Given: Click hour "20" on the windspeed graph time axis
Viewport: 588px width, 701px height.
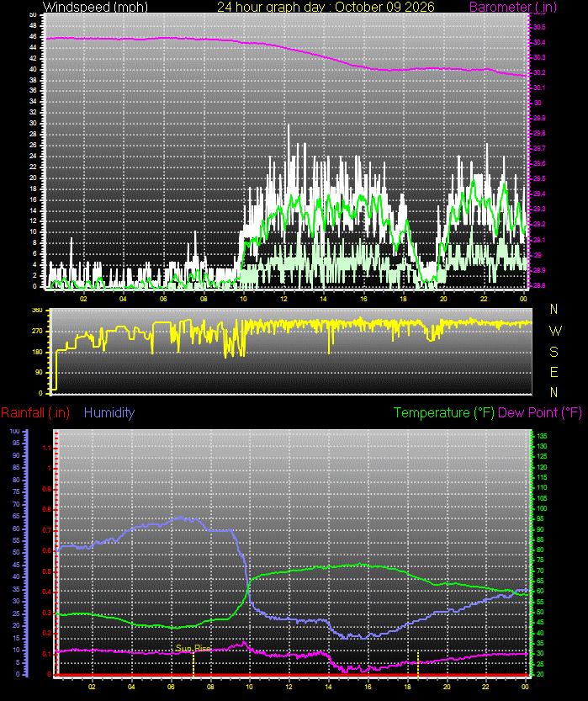Looking at the screenshot, I should point(443,299).
